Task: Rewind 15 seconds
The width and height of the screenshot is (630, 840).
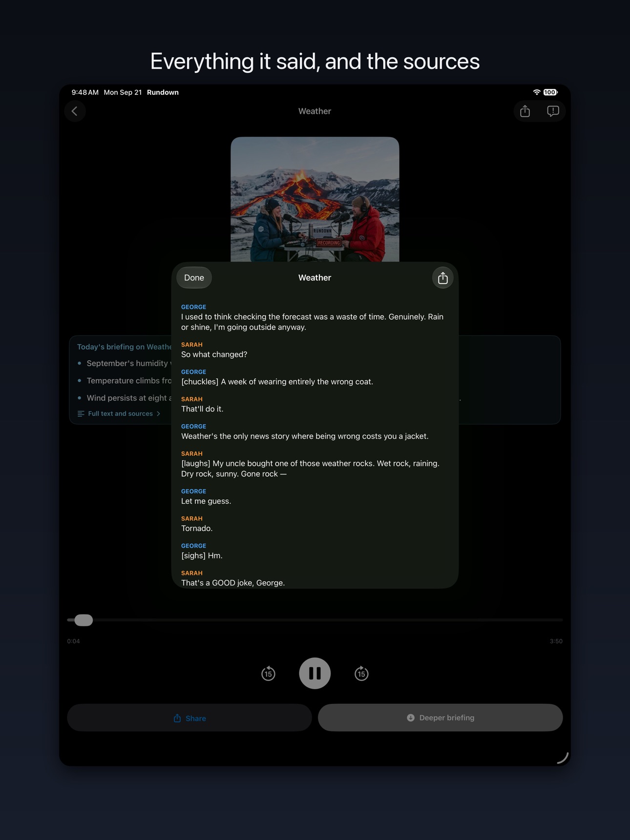Action: tap(268, 673)
